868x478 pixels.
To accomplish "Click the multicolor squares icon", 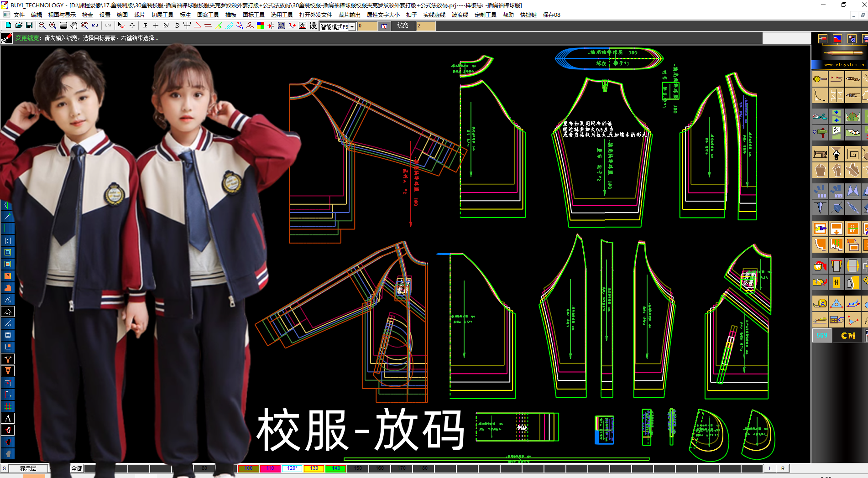I will (x=261, y=26).
